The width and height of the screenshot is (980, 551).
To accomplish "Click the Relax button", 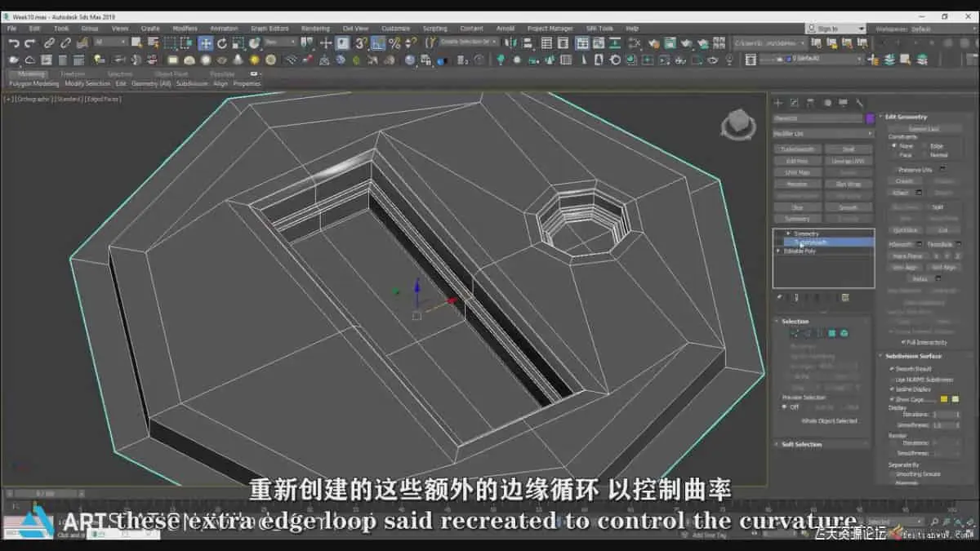I will [x=920, y=279].
